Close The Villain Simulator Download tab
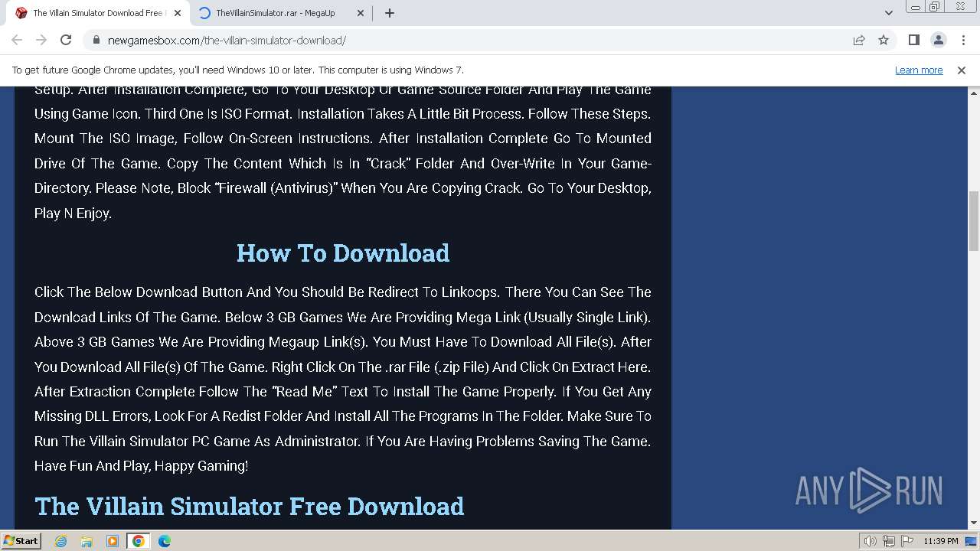The height and width of the screenshot is (551, 980). [x=178, y=13]
